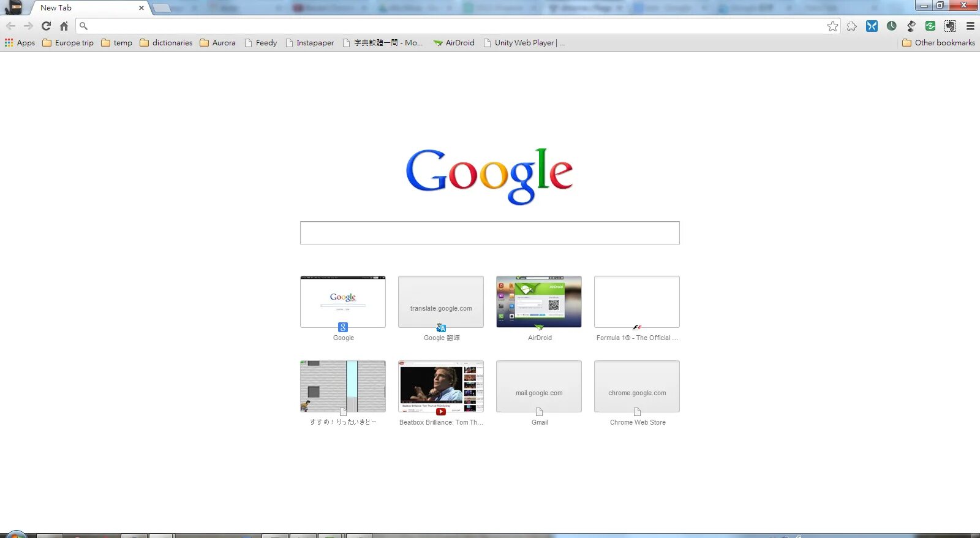This screenshot has width=980, height=538.
Task: Open the mail.google.com Gmail thumbnail
Action: [x=539, y=387]
